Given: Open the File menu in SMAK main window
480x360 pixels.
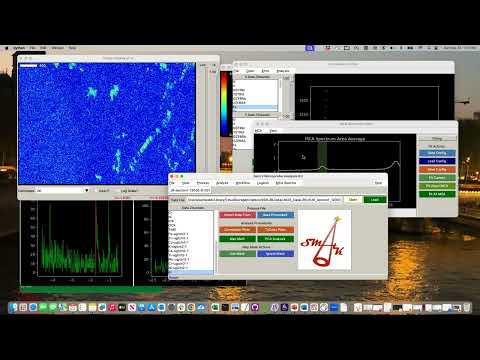Looking at the screenshot, I should [x=172, y=183].
